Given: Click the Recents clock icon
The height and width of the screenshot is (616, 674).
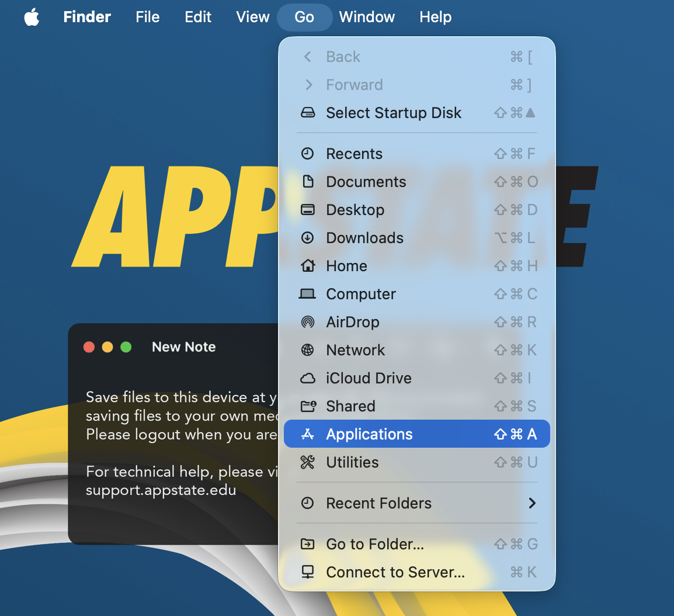Looking at the screenshot, I should tap(307, 154).
